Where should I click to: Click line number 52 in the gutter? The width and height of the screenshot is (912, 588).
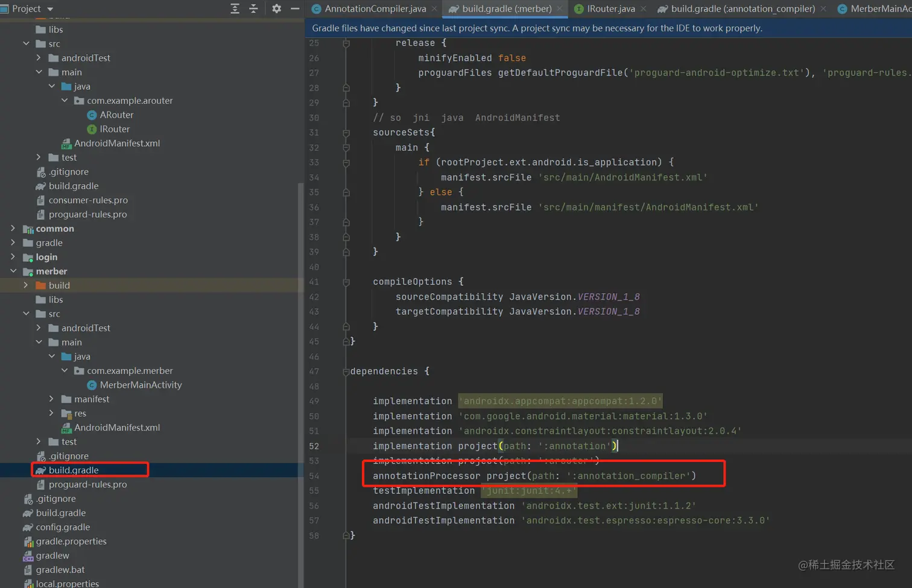click(x=314, y=446)
